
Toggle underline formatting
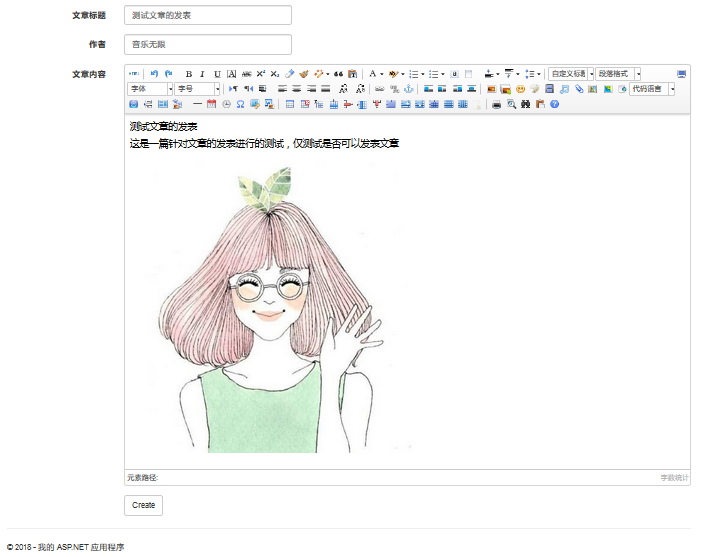click(x=217, y=74)
